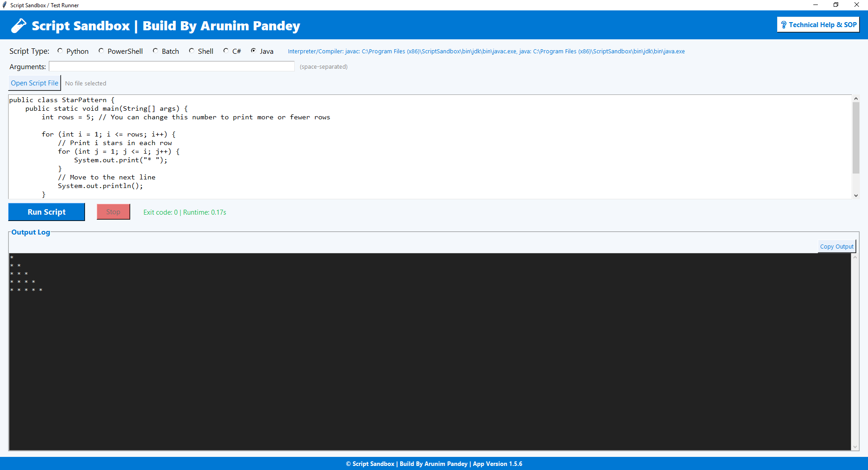Click the Script Sandbox logo icon in header

click(x=19, y=26)
